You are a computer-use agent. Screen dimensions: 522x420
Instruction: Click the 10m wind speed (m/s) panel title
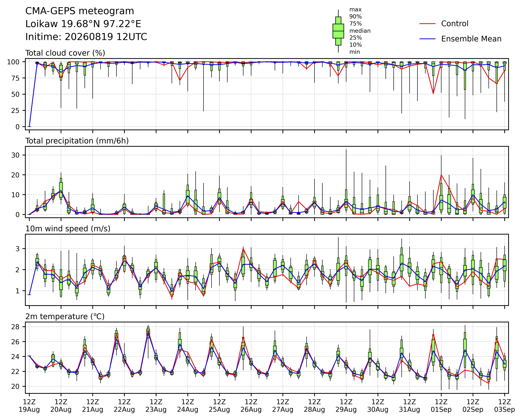[68, 229]
